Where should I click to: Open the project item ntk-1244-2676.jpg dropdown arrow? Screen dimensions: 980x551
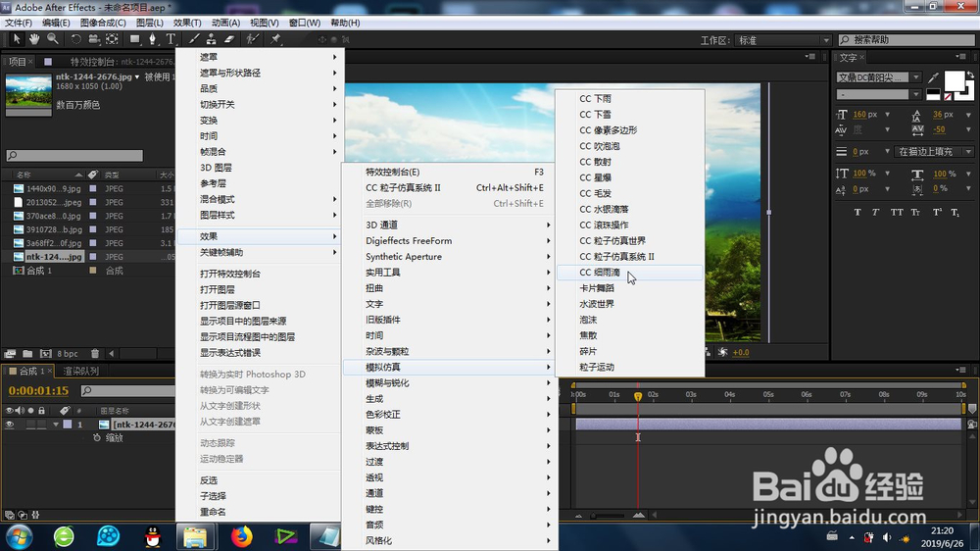point(137,76)
